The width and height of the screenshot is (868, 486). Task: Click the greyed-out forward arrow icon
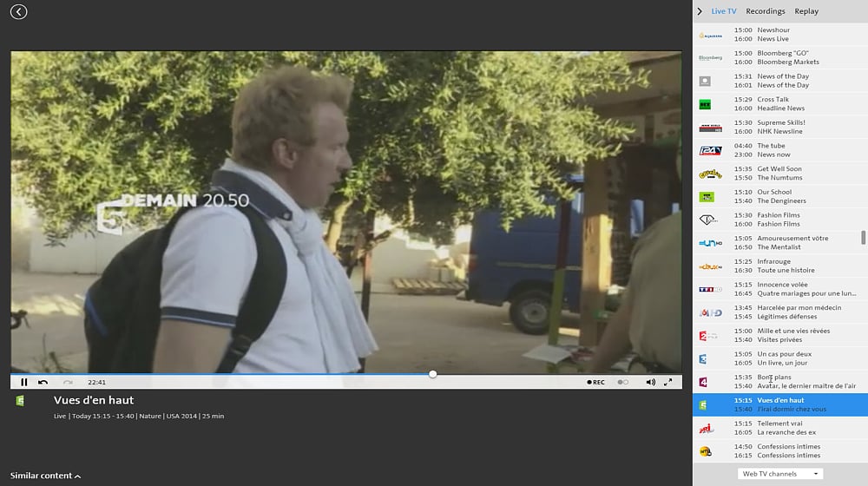68,382
